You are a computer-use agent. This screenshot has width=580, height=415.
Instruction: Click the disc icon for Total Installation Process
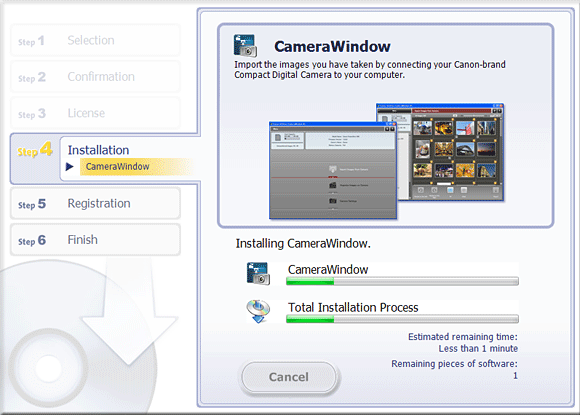click(258, 311)
